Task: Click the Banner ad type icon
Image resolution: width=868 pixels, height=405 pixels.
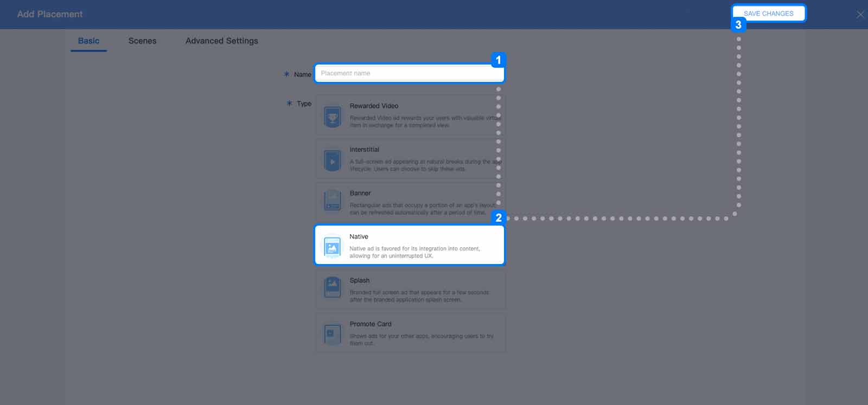Action: coord(333,201)
